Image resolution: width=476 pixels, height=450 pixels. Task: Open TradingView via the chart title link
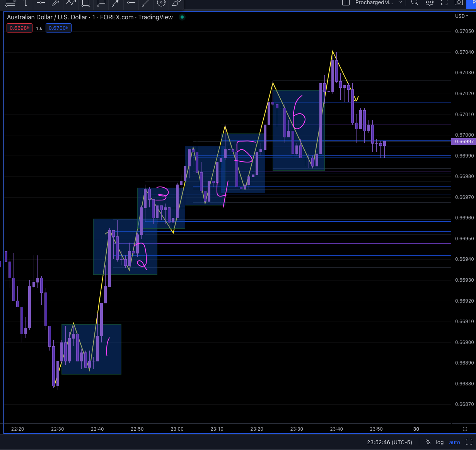point(155,17)
